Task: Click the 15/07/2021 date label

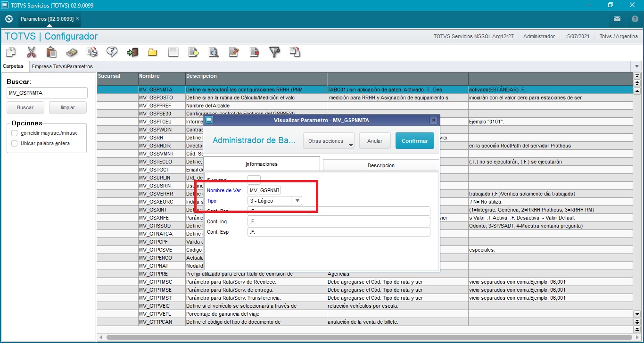Action: [577, 36]
